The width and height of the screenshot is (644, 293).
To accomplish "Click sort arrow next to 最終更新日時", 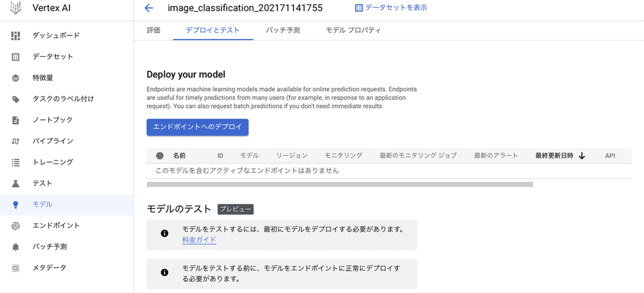I will click(582, 156).
